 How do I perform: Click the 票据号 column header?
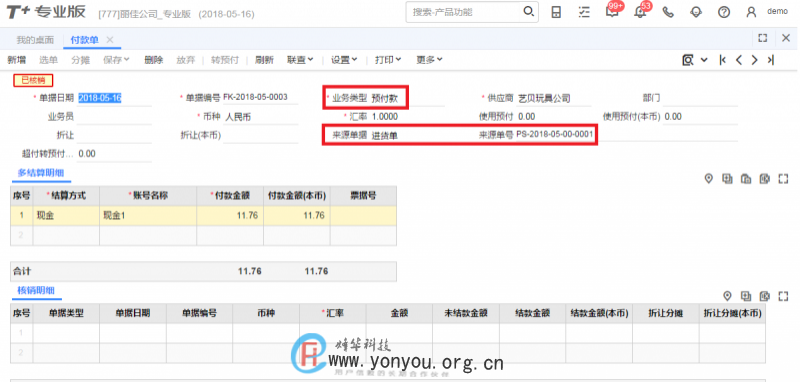pyautogui.click(x=363, y=196)
